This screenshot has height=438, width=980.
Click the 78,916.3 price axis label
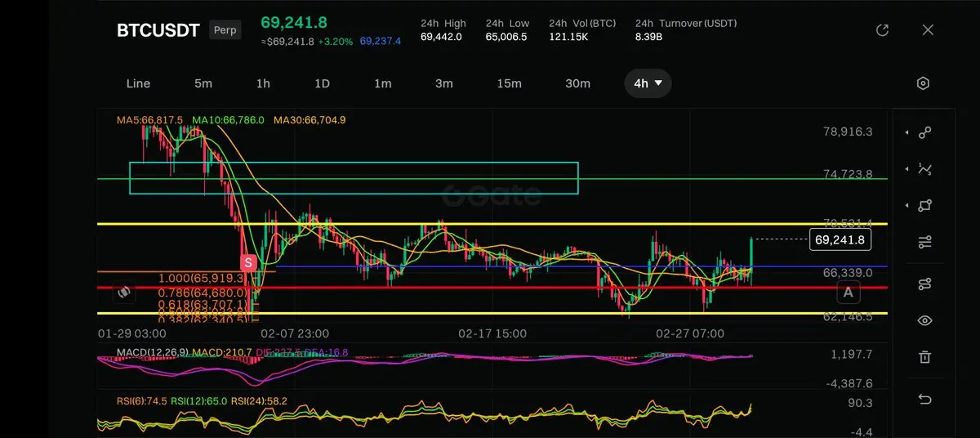(848, 132)
